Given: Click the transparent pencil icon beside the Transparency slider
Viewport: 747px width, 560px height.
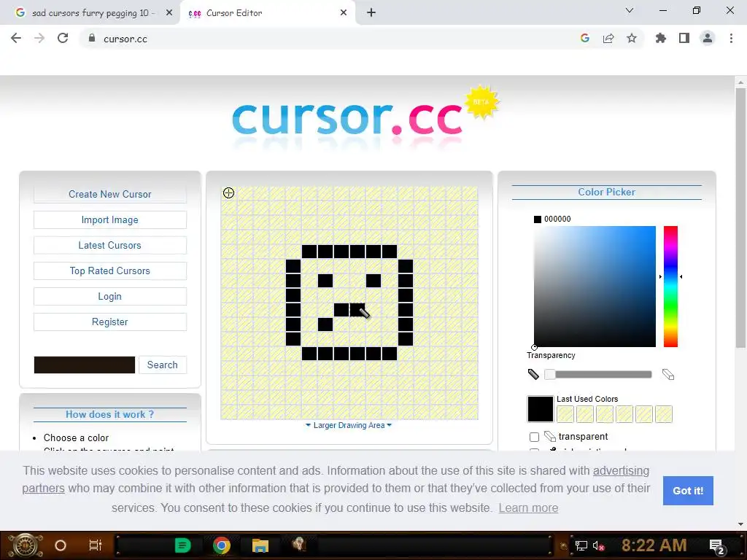Looking at the screenshot, I should (668, 374).
